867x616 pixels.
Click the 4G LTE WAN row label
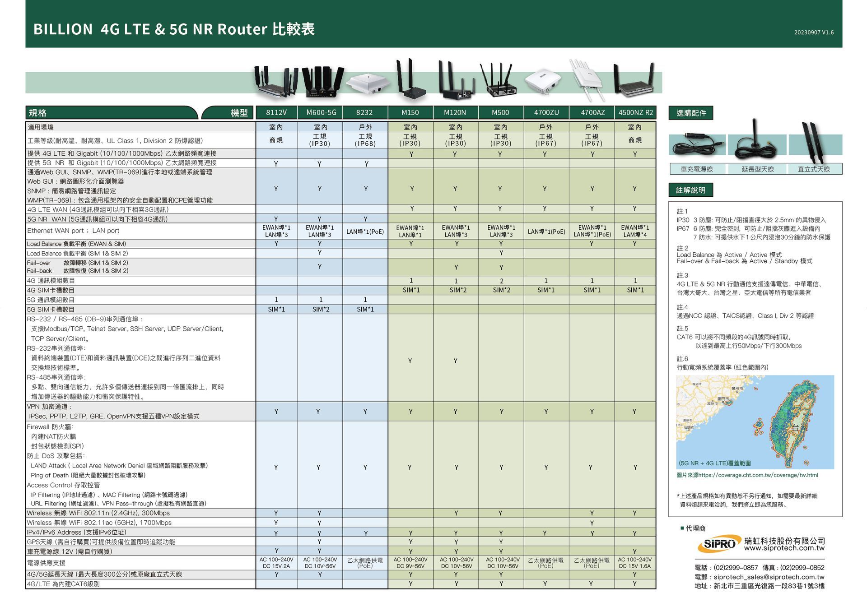pyautogui.click(x=98, y=209)
